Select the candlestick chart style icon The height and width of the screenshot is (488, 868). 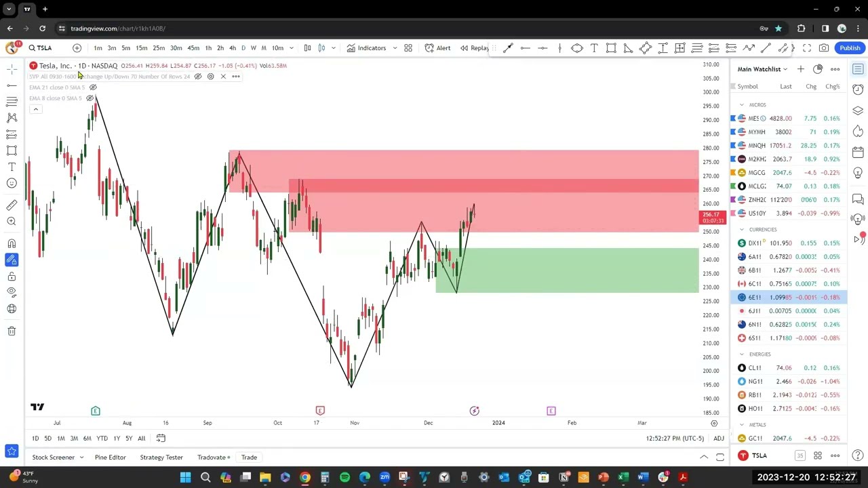pyautogui.click(x=321, y=48)
